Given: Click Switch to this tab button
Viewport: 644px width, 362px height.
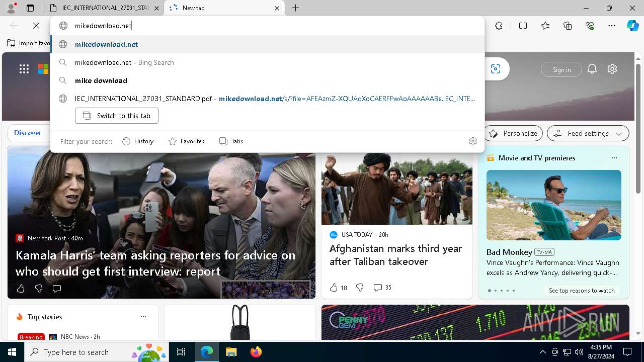Looking at the screenshot, I should 117,116.
